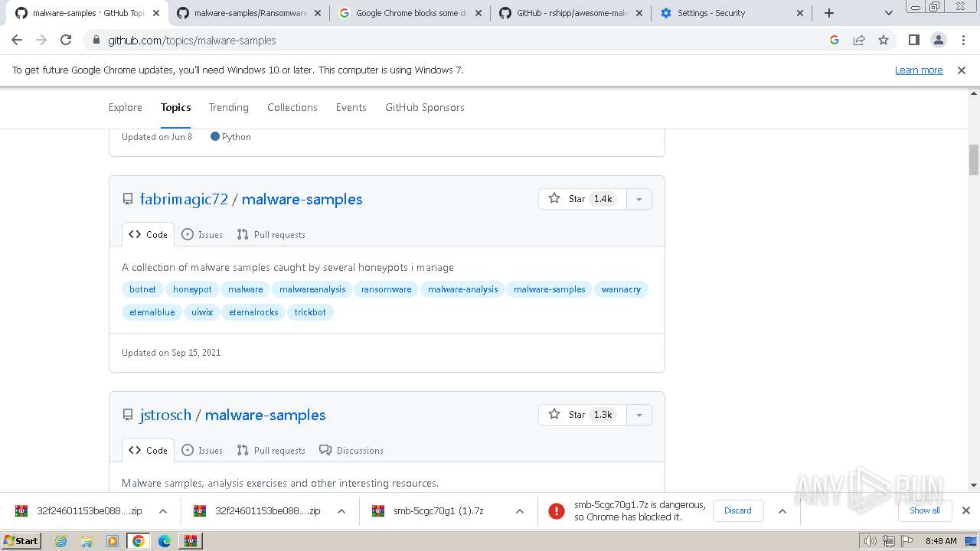Open the Trending navigation item
Screen dimensions: 980x551
pos(229,107)
